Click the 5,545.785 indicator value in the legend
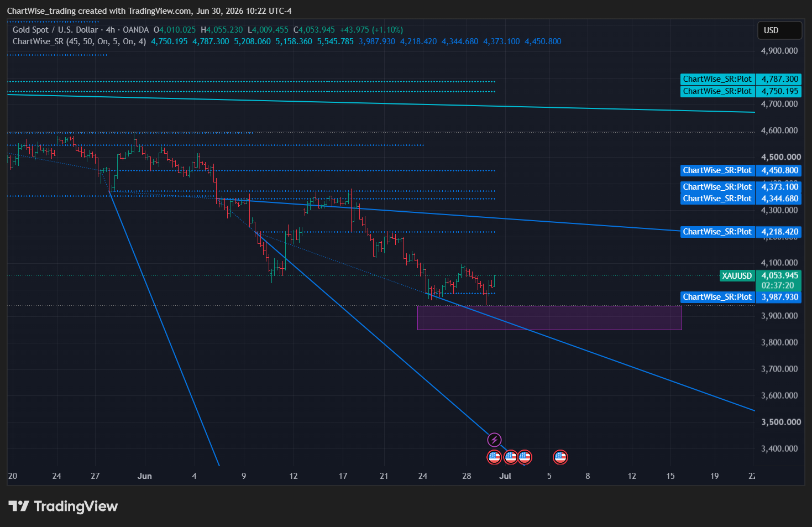 [x=336, y=41]
